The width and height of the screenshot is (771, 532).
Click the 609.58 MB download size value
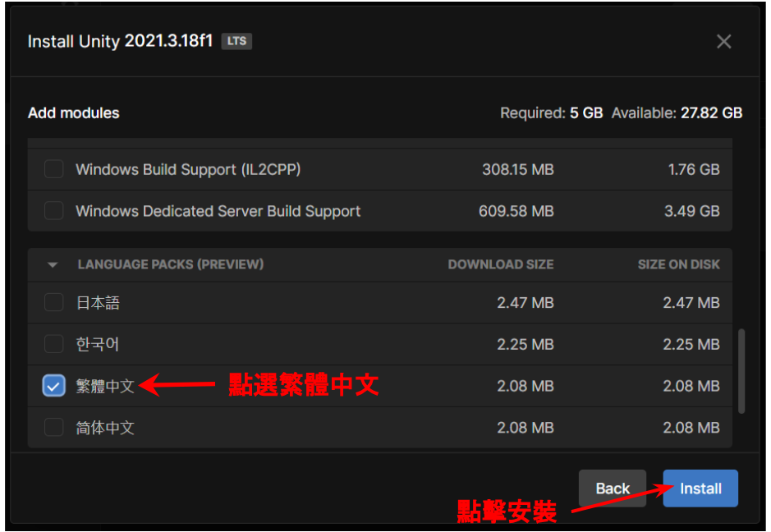click(516, 212)
